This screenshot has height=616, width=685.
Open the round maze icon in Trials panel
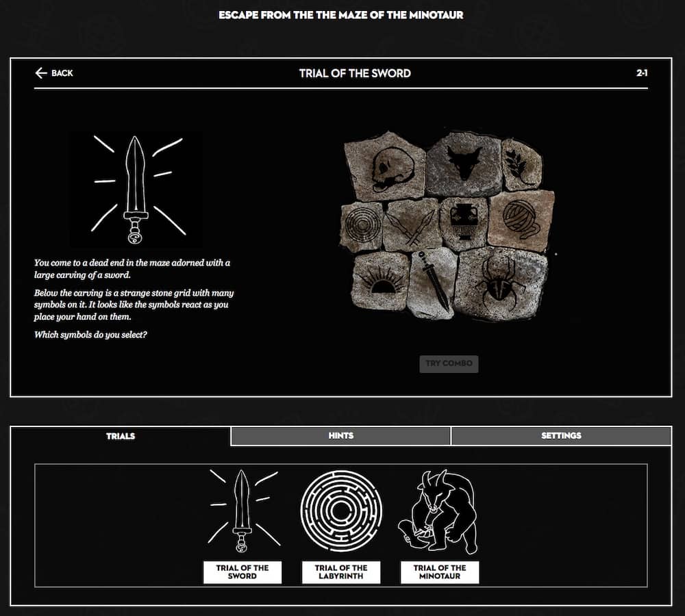click(341, 511)
